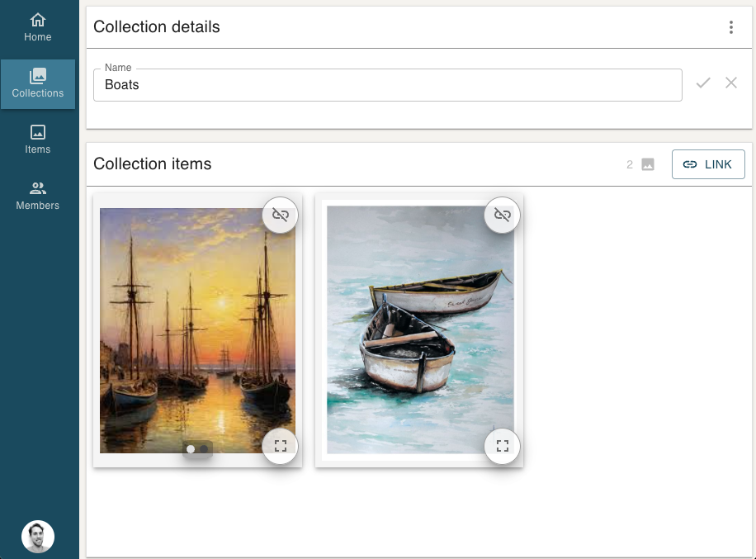
Task: Select the Collections sidebar tab
Action: point(38,83)
